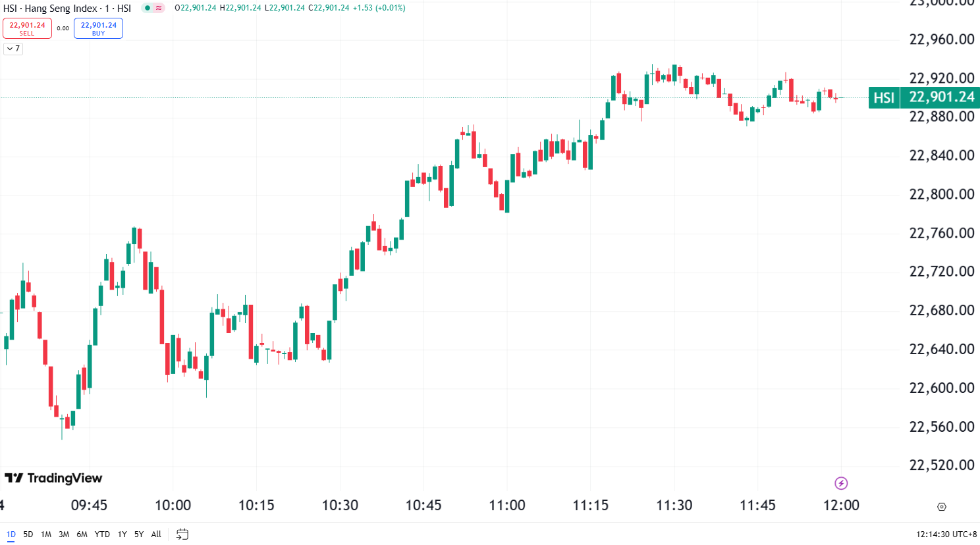The image size is (980, 545).
Task: Show the All time range
Action: pos(156,534)
